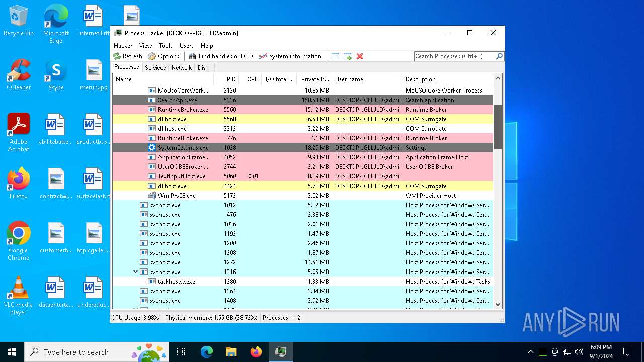The height and width of the screenshot is (362, 644).
Task: Open the View menu
Action: pos(146,45)
